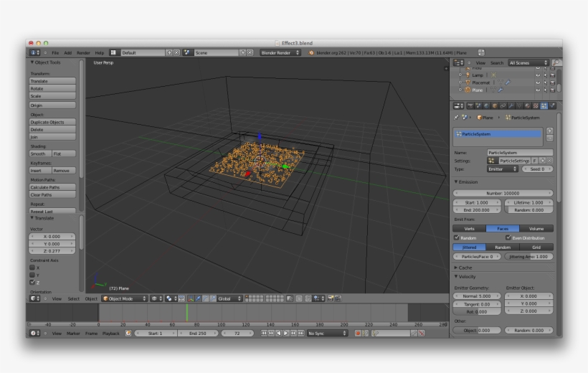Click the OpenGL render animation clapper icon

point(338,298)
